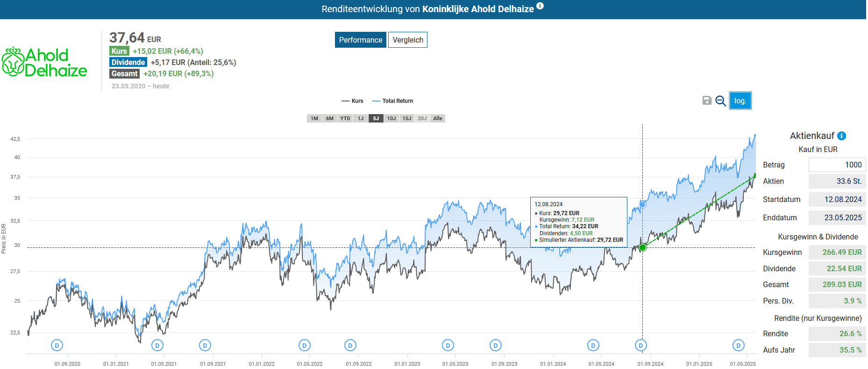Select the 5J time range
This screenshot has width=868, height=369.
point(376,118)
